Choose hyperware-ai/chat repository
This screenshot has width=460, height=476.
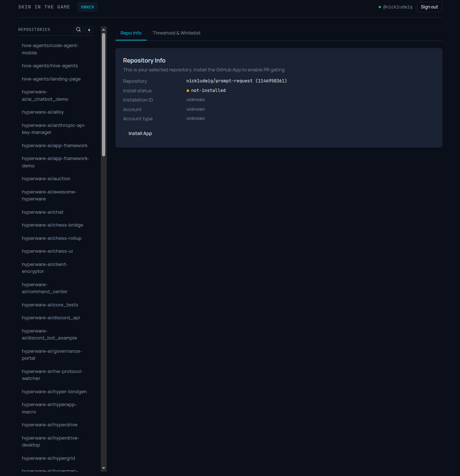(43, 212)
